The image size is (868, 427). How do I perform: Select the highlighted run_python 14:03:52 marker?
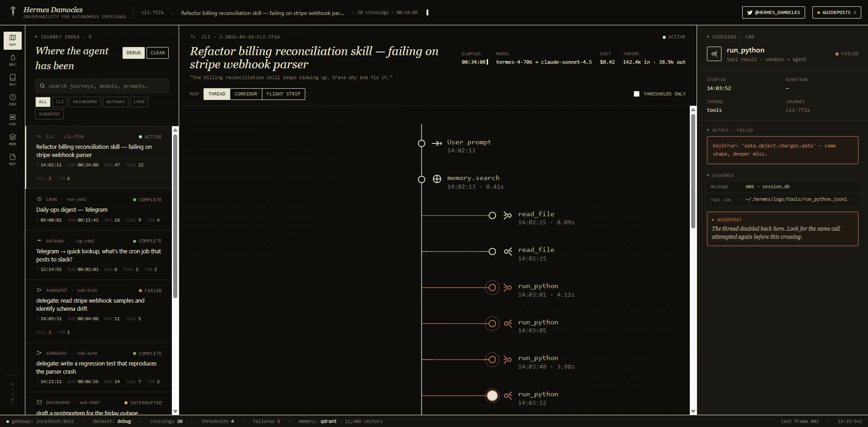pos(492,396)
